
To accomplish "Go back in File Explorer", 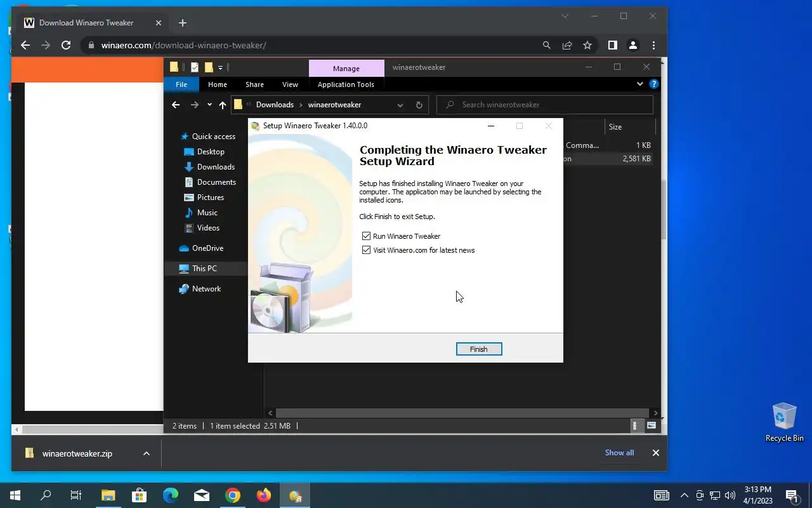I will click(x=176, y=105).
